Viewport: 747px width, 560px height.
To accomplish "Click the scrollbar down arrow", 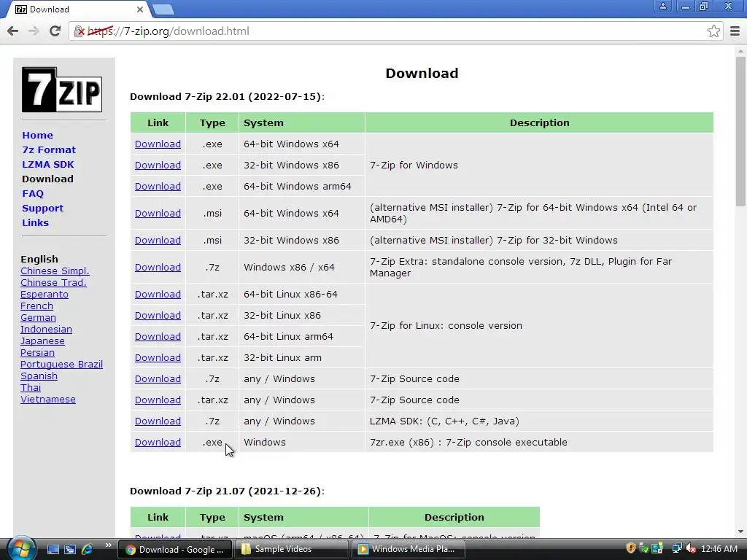I will pos(740,532).
